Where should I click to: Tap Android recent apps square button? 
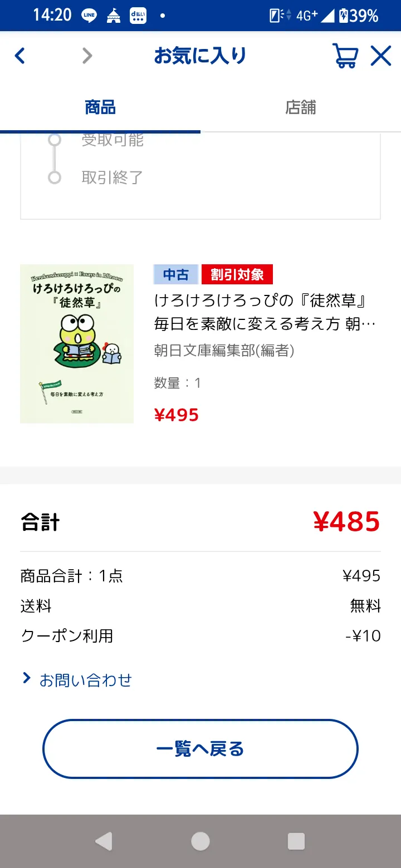click(296, 841)
